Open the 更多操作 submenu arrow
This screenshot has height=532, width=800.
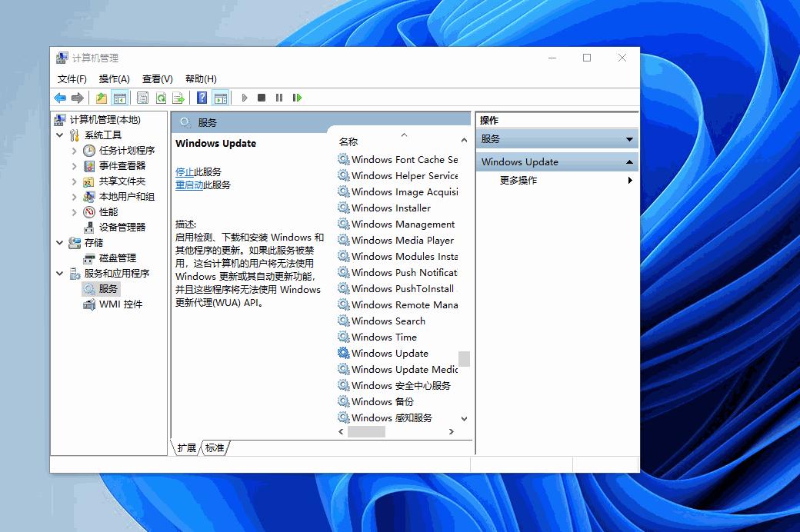629,181
